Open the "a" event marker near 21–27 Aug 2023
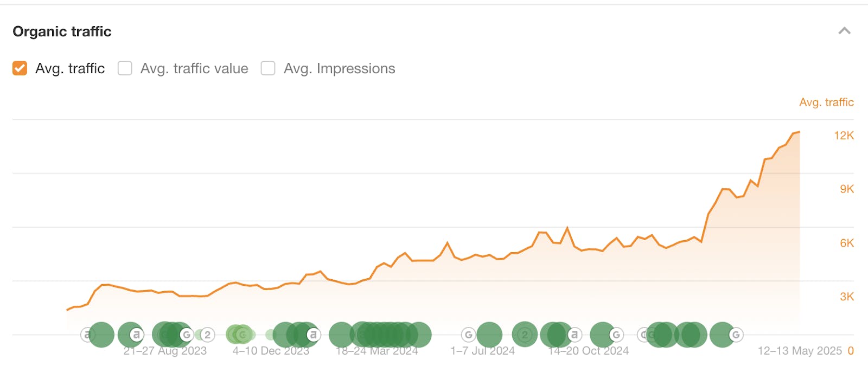This screenshot has width=868, height=366. [136, 335]
